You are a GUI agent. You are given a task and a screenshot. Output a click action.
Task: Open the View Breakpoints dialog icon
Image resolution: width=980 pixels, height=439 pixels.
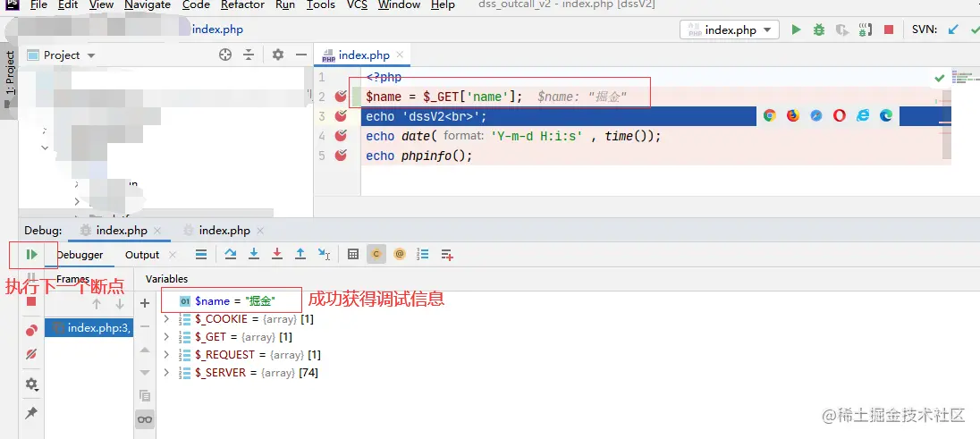(x=31, y=330)
